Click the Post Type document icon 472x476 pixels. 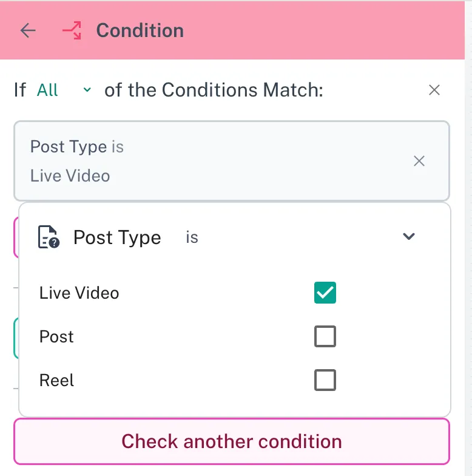[x=49, y=237]
